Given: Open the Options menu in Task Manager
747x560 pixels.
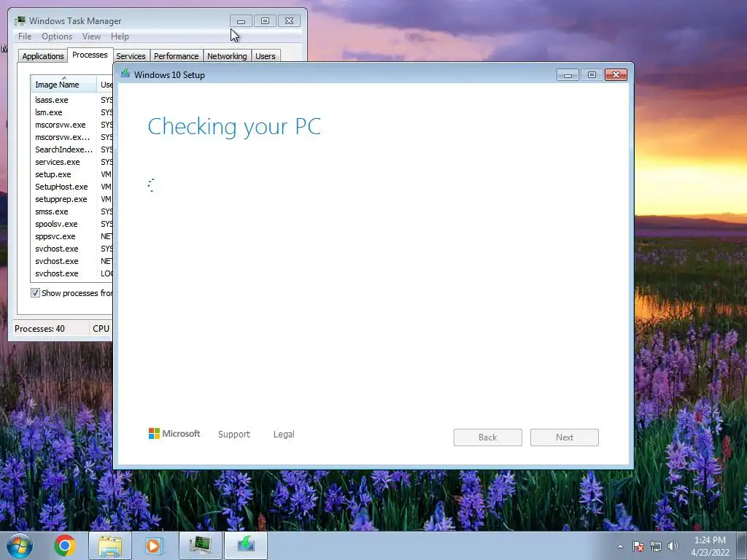Looking at the screenshot, I should click(x=57, y=36).
